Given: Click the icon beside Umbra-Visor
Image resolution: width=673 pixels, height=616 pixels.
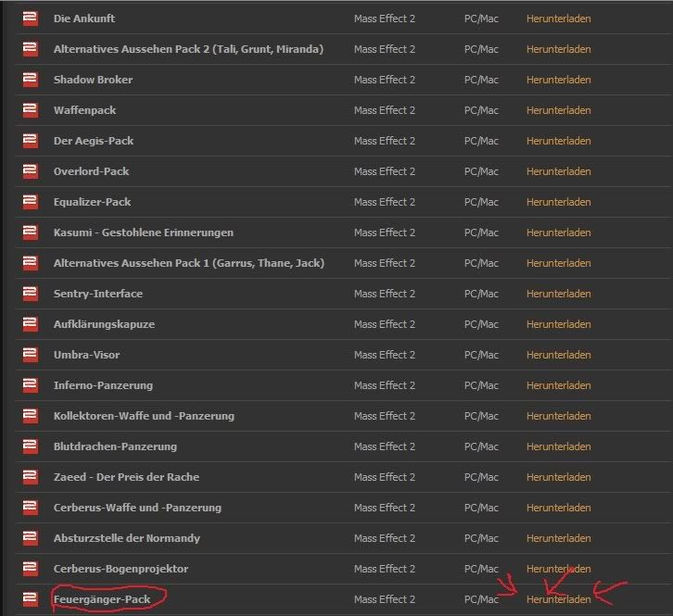Looking at the screenshot, I should pos(30,355).
